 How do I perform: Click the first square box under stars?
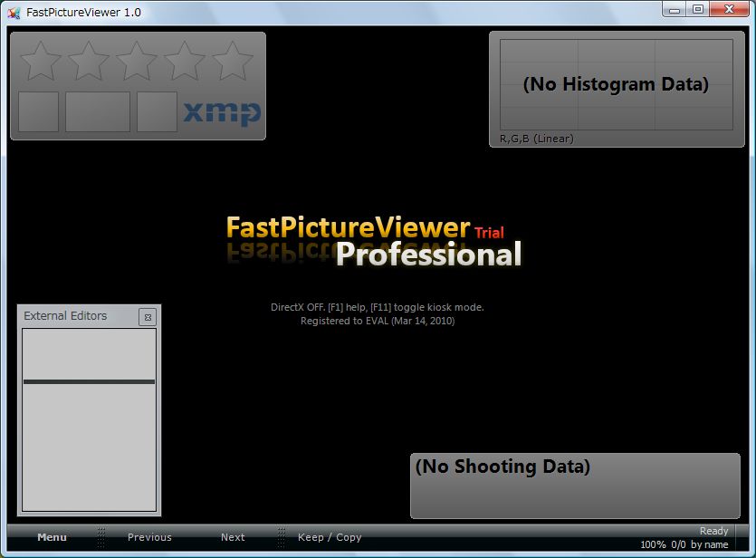[39, 112]
